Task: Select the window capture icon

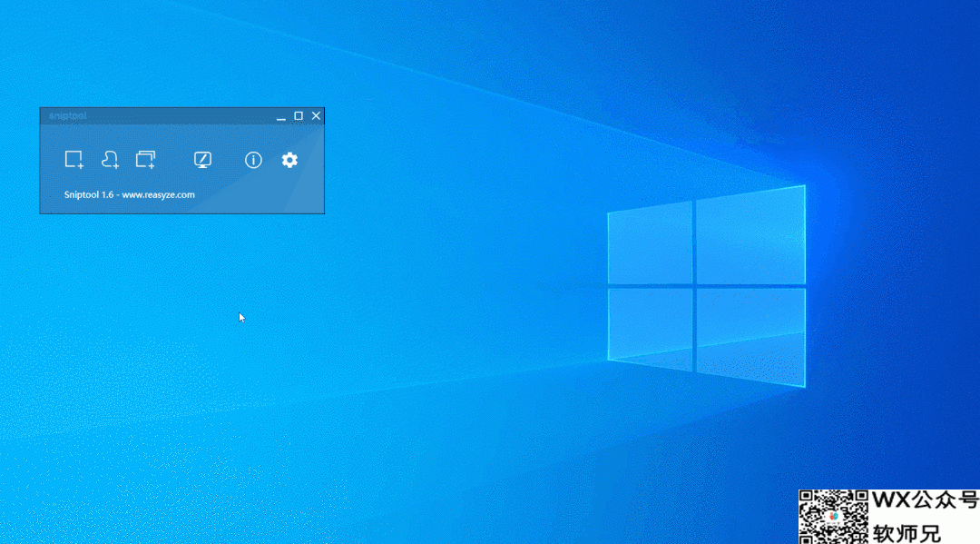Action: tap(145, 160)
